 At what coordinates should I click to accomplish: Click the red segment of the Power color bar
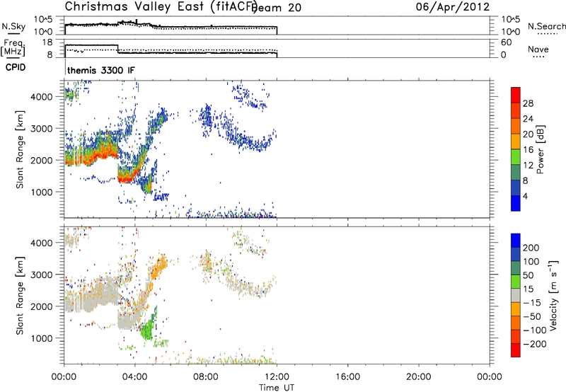click(x=516, y=95)
